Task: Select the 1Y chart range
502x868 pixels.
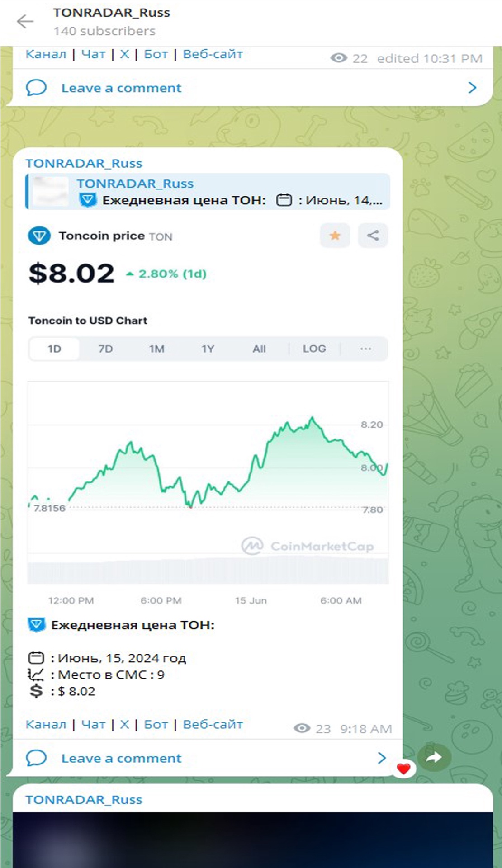Action: [x=208, y=349]
